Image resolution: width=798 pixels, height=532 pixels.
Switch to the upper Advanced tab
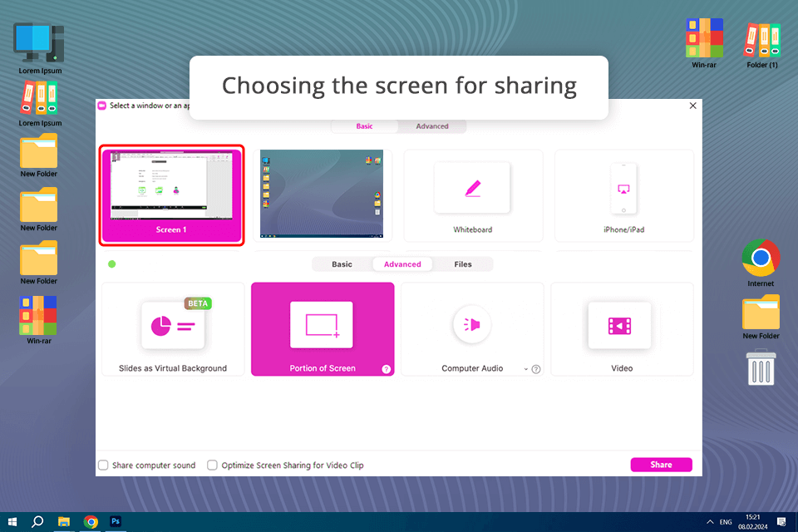432,126
